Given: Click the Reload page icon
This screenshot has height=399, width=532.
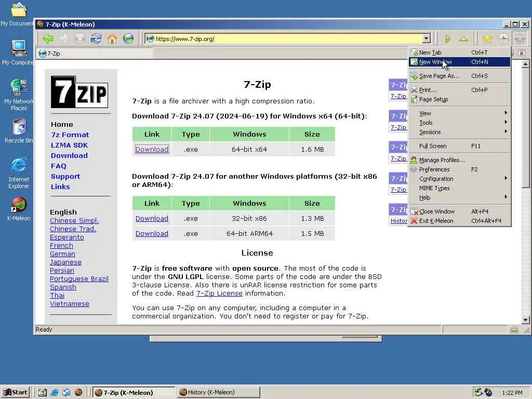Looking at the screenshot, I should tap(96, 38).
